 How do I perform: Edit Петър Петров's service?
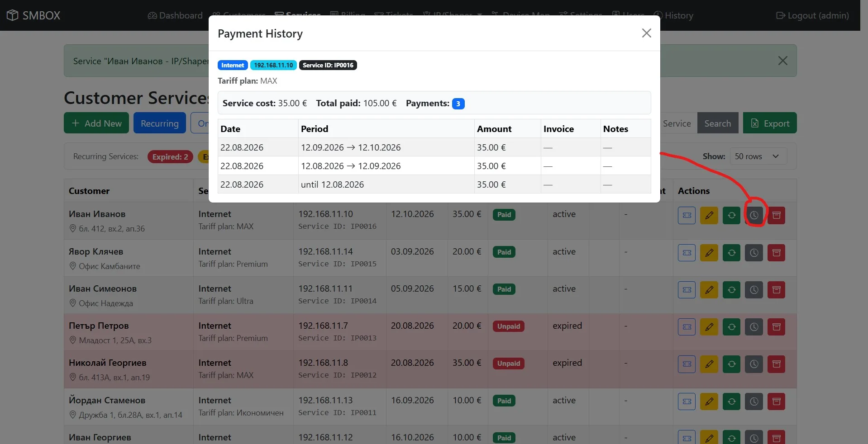tap(709, 327)
